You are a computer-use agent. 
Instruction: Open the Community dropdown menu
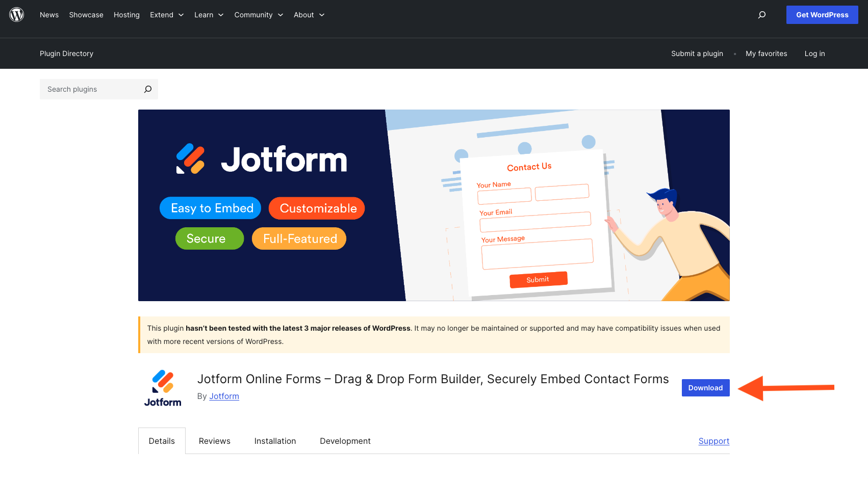click(x=259, y=15)
